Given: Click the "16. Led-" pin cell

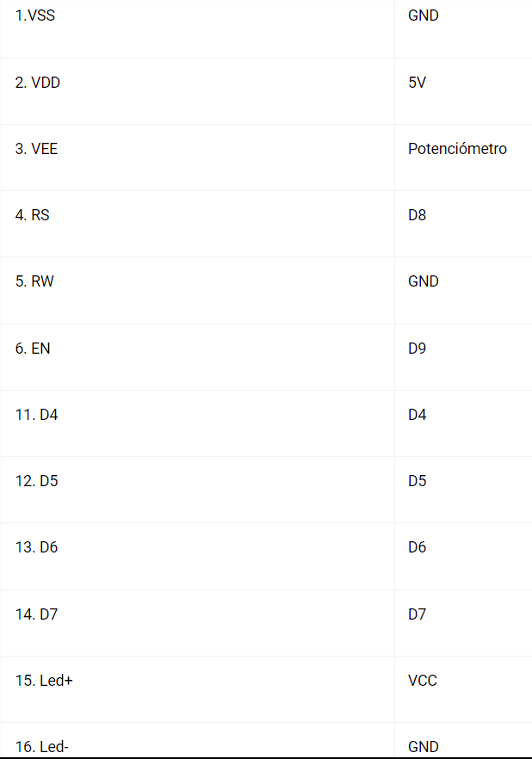Looking at the screenshot, I should coord(42,746).
